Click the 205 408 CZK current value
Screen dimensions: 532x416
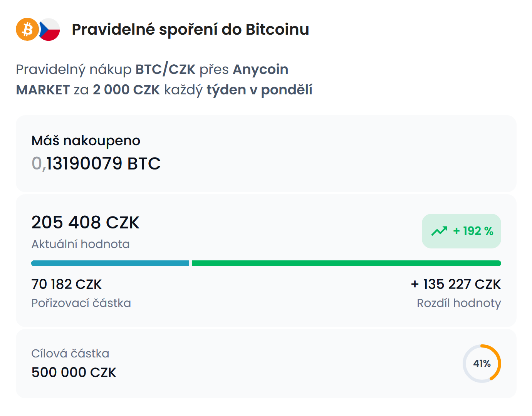pos(85,223)
